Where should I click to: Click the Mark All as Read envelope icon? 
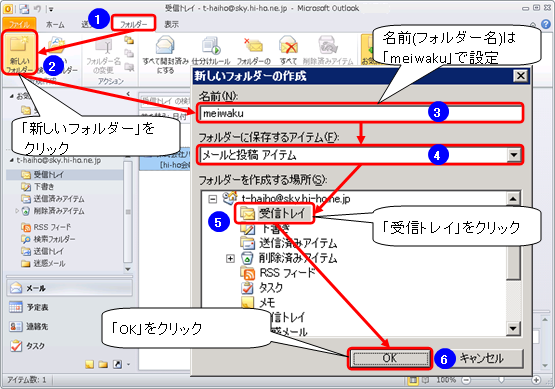coord(165,45)
